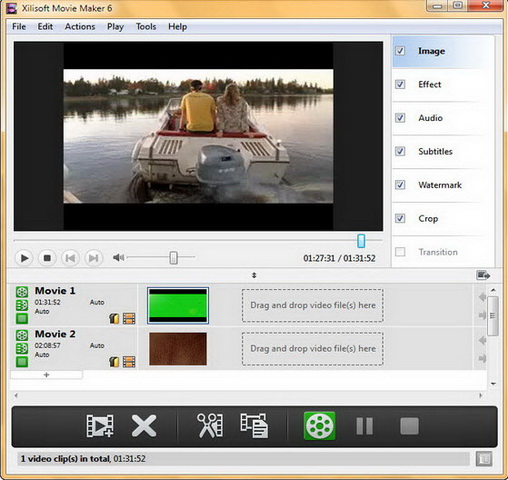
Task: Click the green film reel Start button
Action: [x=319, y=426]
